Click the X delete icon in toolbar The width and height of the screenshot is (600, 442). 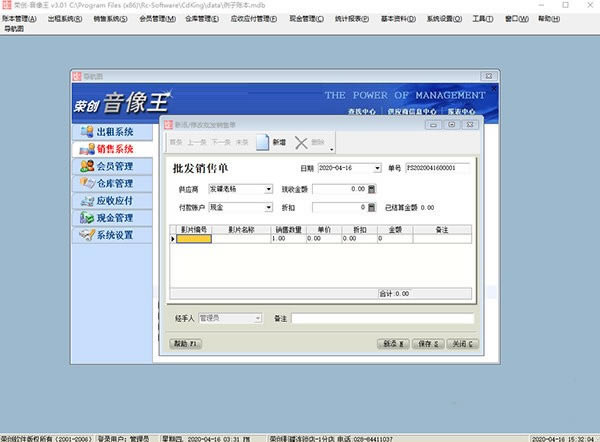[x=301, y=143]
